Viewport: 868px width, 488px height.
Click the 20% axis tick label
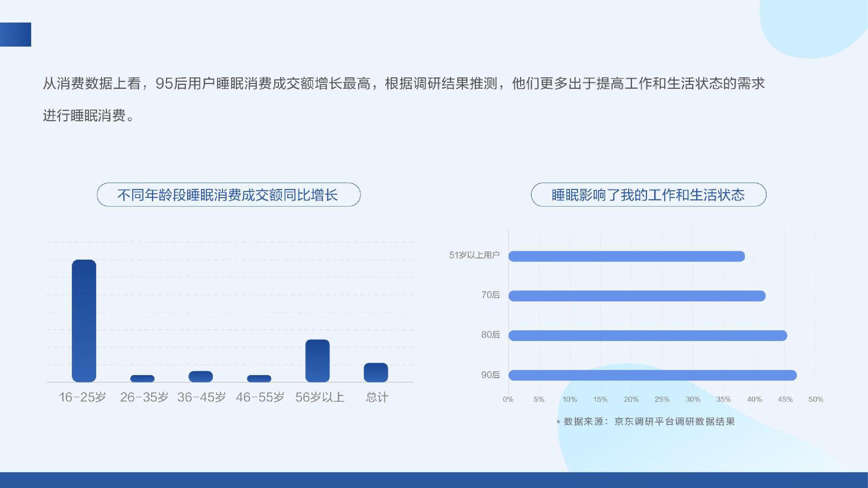pos(631,399)
